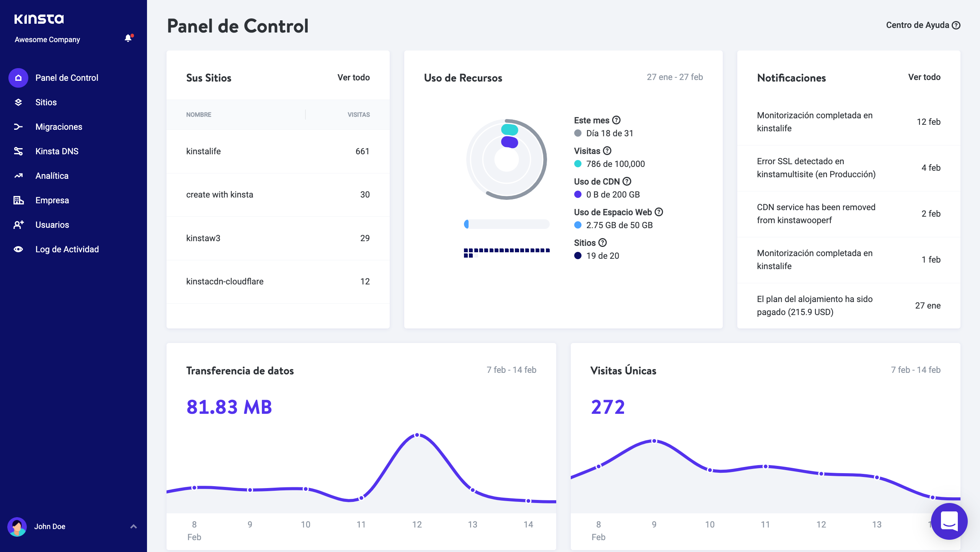Expand the John Doe user menu chevron
980x552 pixels.
coord(133,526)
